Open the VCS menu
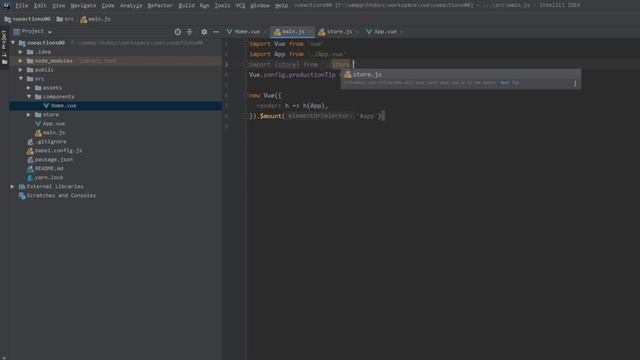The width and height of the screenshot is (640, 360). coord(240,5)
